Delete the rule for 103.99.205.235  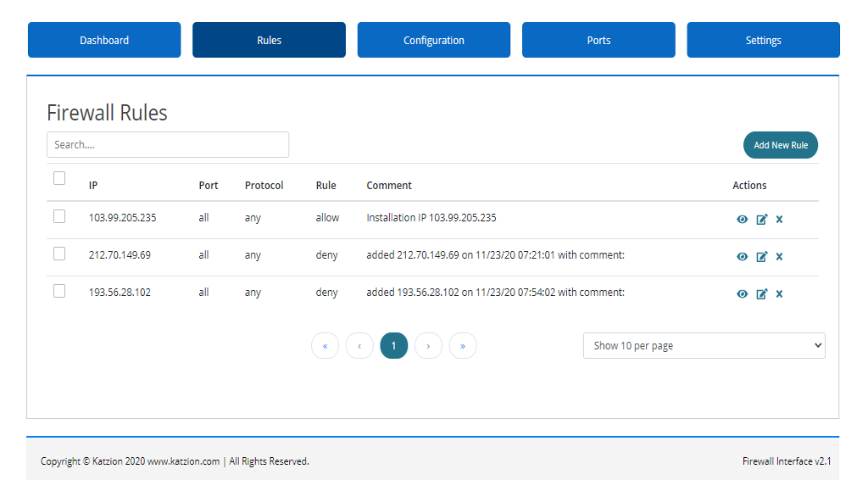pos(779,220)
